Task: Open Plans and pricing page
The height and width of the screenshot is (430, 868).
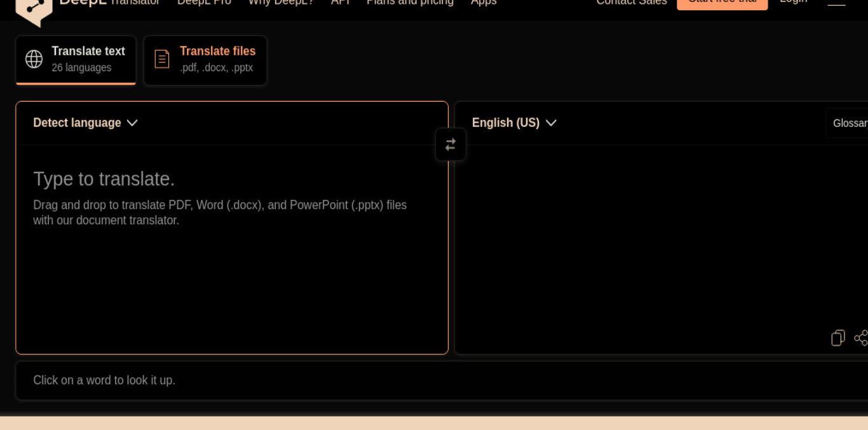Action: coord(410,3)
